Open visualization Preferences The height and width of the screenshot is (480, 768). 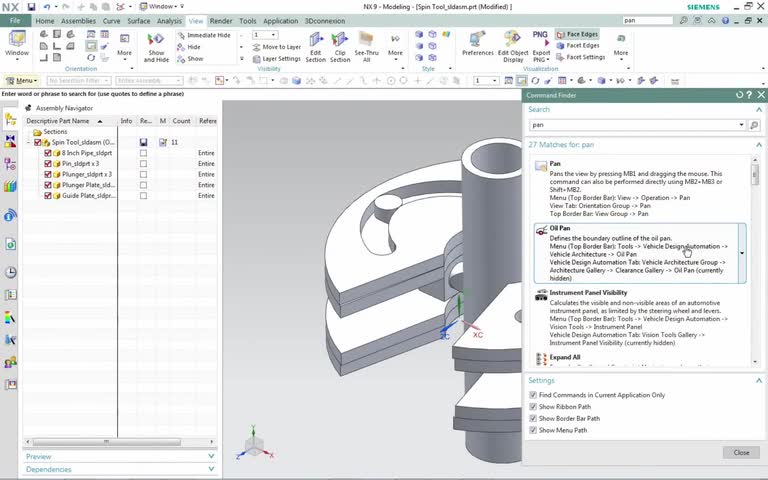tap(478, 44)
